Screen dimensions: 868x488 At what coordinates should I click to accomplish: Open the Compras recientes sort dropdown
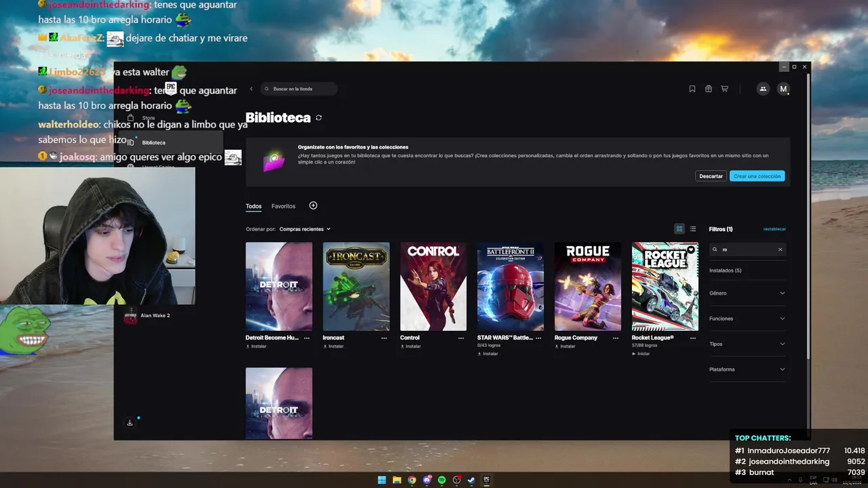click(x=304, y=229)
